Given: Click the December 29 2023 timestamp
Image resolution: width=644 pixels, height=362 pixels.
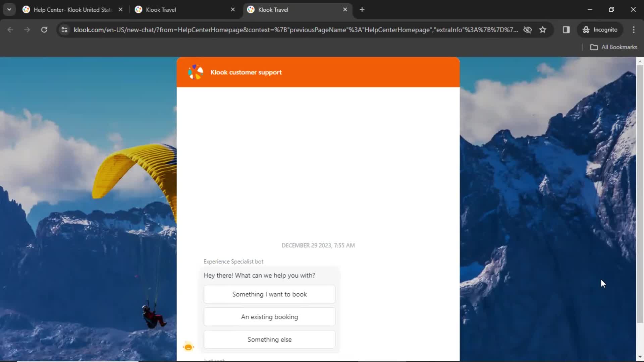Looking at the screenshot, I should pos(318,245).
